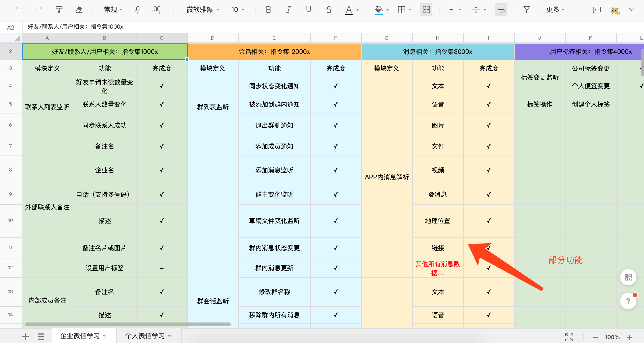This screenshot has width=644, height=343.
Task: Click the A2 cell name box
Action: [x=11, y=27]
